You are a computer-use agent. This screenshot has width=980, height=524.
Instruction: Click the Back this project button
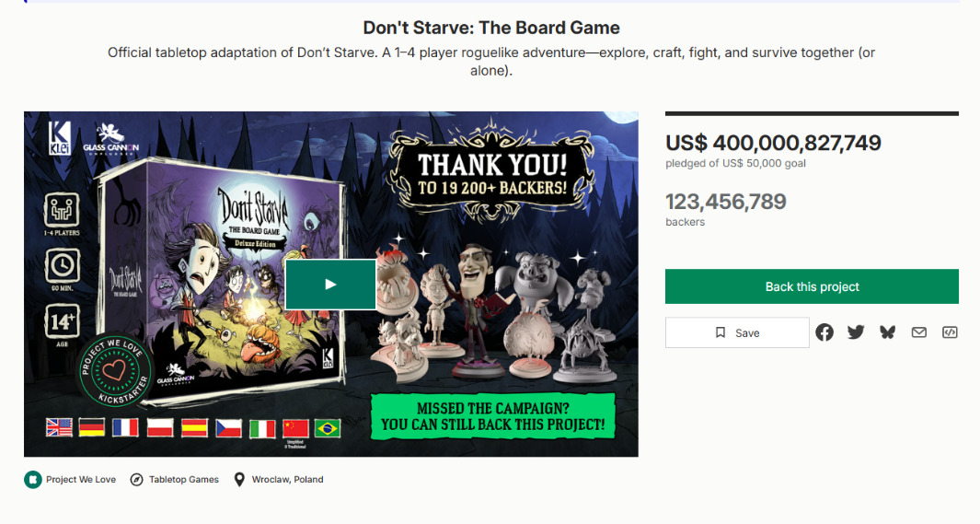point(812,286)
